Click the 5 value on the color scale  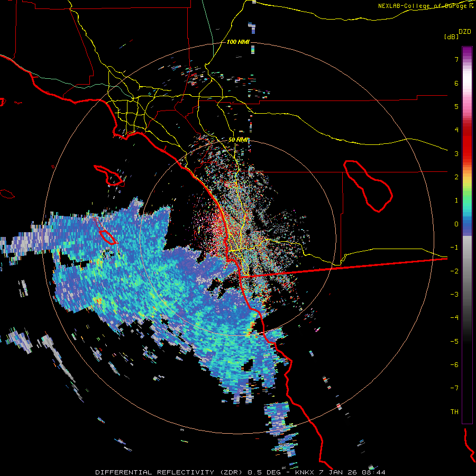click(x=456, y=106)
